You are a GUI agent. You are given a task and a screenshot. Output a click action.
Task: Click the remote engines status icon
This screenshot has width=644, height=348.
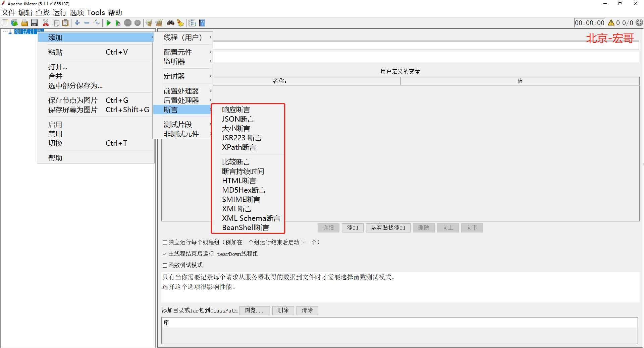(x=639, y=23)
